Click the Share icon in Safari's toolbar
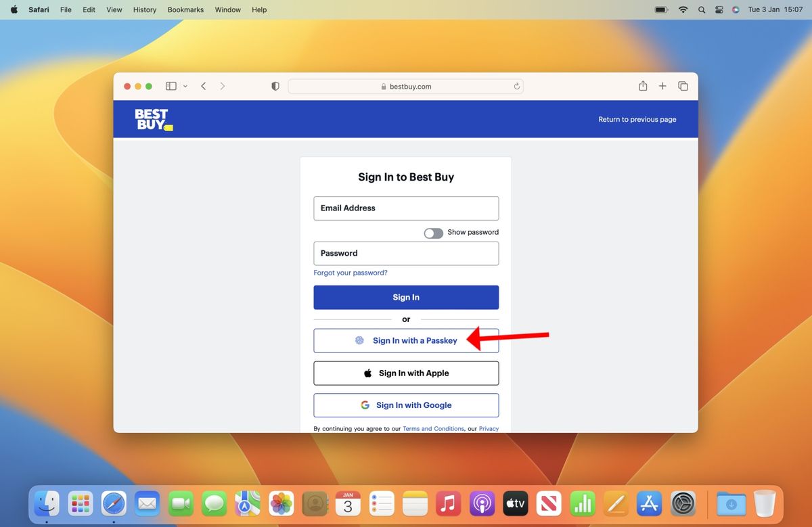 click(643, 86)
